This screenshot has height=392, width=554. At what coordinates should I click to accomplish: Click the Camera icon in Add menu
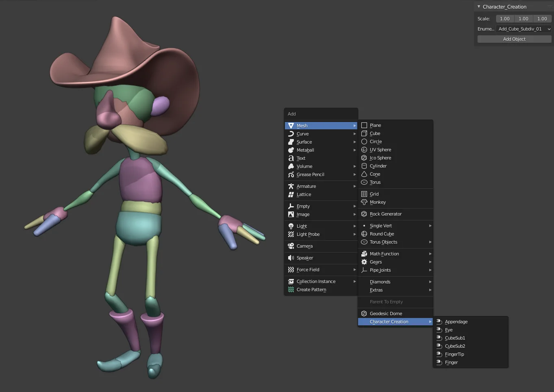(x=291, y=246)
